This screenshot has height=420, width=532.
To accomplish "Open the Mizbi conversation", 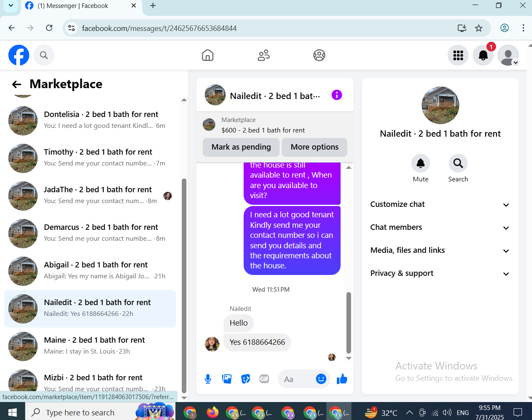I will pos(90,379).
